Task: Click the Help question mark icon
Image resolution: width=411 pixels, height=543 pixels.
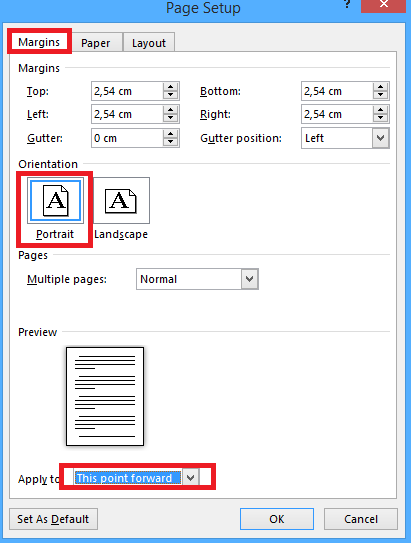Action: [x=347, y=4]
